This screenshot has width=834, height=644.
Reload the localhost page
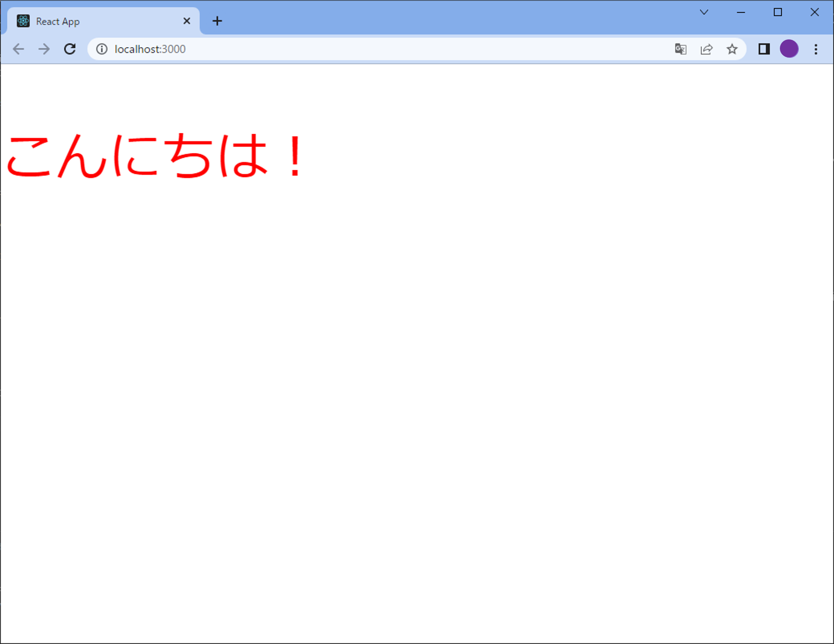pyautogui.click(x=70, y=49)
